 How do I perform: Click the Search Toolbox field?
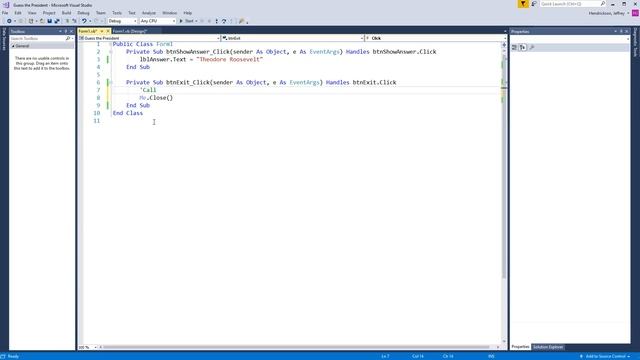(38, 38)
